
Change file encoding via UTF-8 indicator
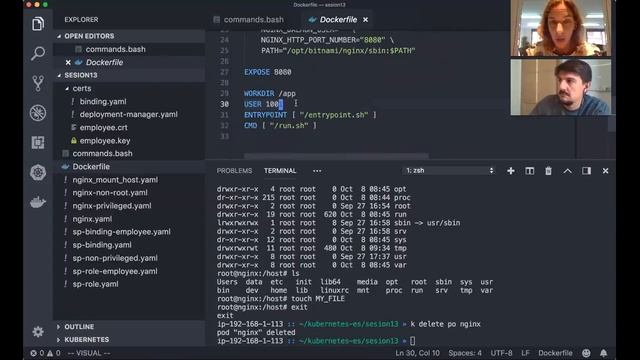501,353
